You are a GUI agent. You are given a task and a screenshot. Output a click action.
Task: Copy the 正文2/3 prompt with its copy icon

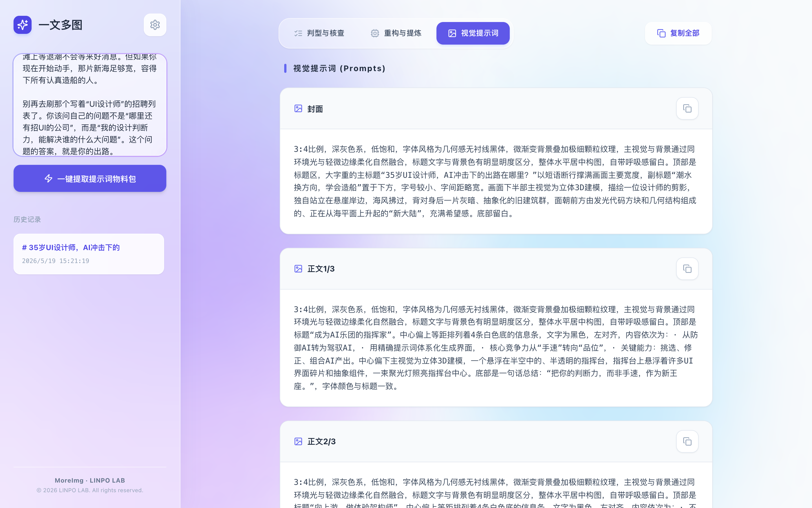[x=687, y=441]
